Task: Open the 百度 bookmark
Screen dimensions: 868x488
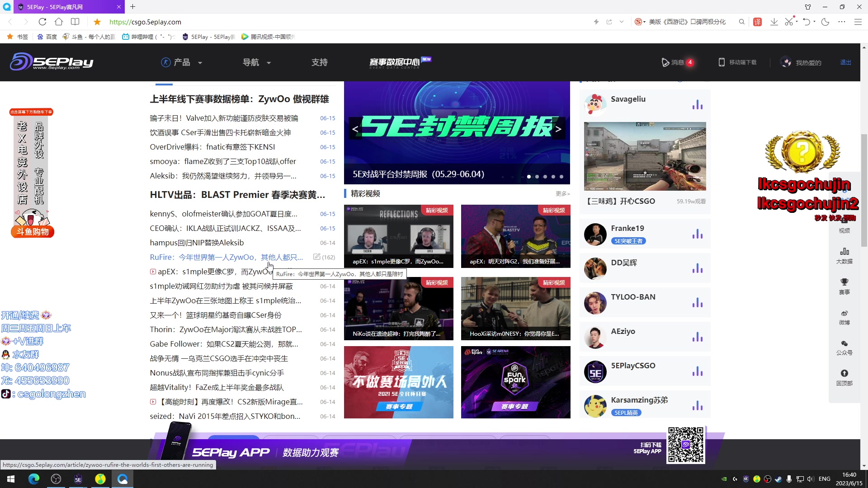Action: click(x=47, y=37)
